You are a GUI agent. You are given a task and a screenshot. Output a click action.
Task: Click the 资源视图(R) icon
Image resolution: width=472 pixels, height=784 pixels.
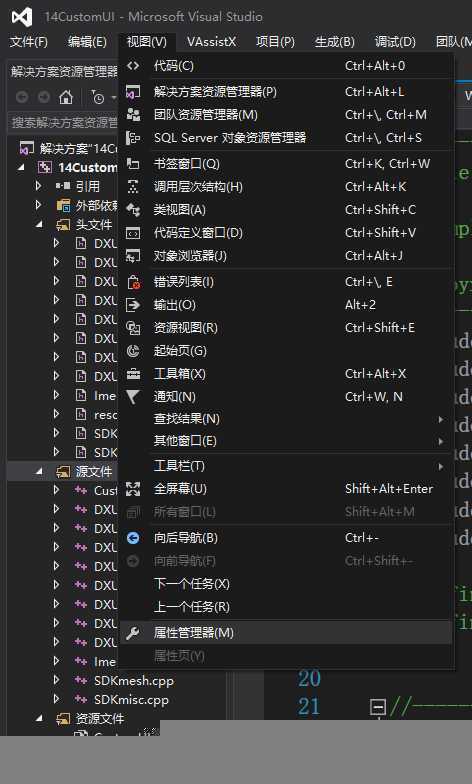pyautogui.click(x=133, y=328)
